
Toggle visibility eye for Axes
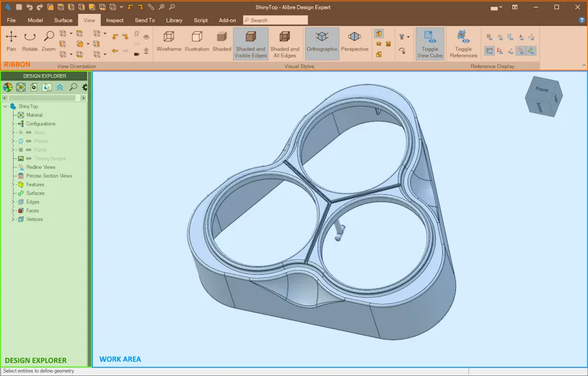(29, 133)
